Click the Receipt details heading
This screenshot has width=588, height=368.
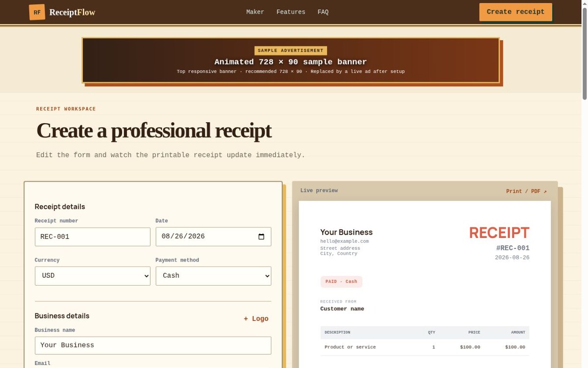point(60,207)
